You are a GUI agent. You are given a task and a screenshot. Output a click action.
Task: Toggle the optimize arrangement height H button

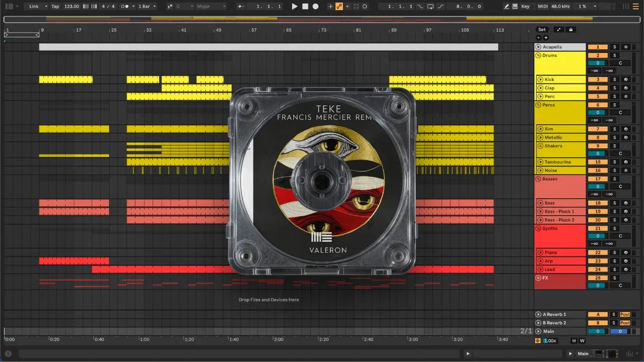(x=574, y=340)
